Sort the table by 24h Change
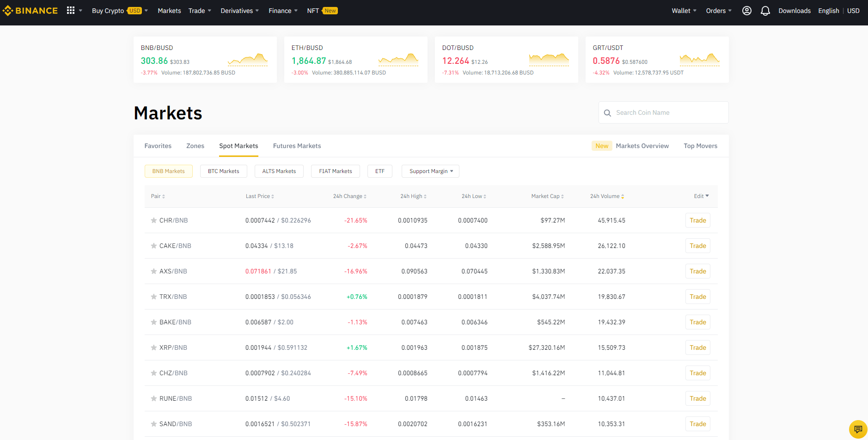868x440 pixels. coord(350,196)
